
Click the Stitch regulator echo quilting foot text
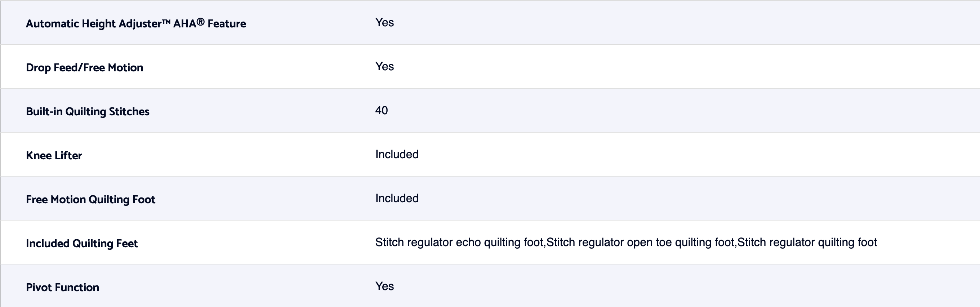pos(459,243)
